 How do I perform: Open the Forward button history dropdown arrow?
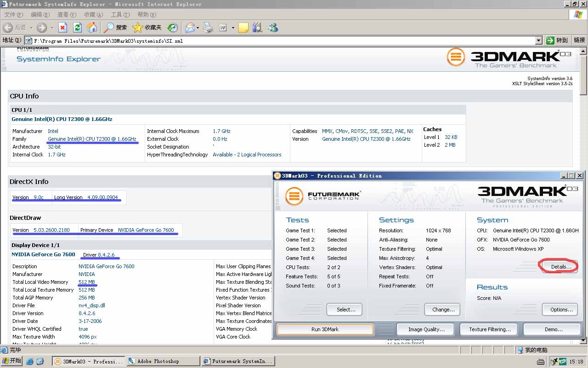(x=51, y=28)
